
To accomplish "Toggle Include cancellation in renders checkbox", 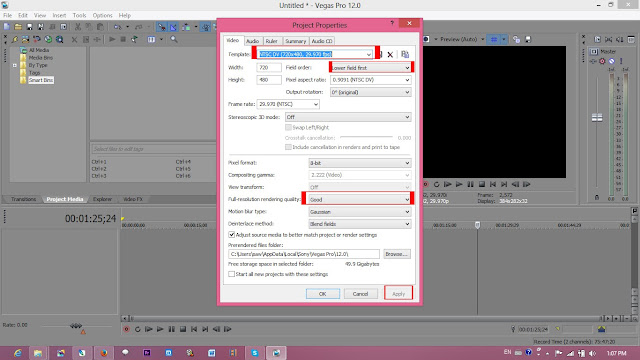I will [289, 147].
